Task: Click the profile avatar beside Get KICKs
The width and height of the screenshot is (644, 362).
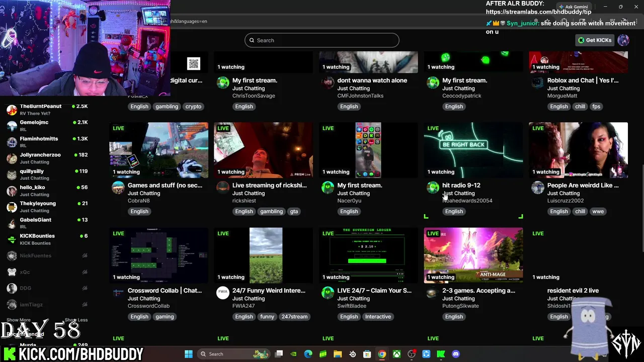Action: pos(623,40)
